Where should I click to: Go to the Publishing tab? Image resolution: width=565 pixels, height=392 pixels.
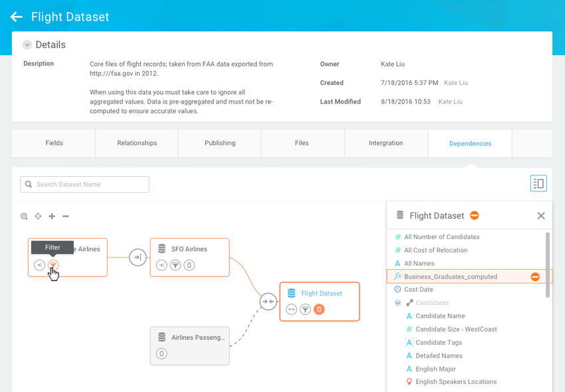(x=220, y=143)
